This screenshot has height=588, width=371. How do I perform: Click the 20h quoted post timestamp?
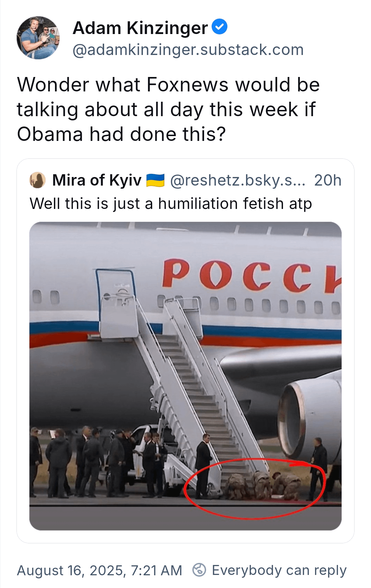click(x=328, y=180)
